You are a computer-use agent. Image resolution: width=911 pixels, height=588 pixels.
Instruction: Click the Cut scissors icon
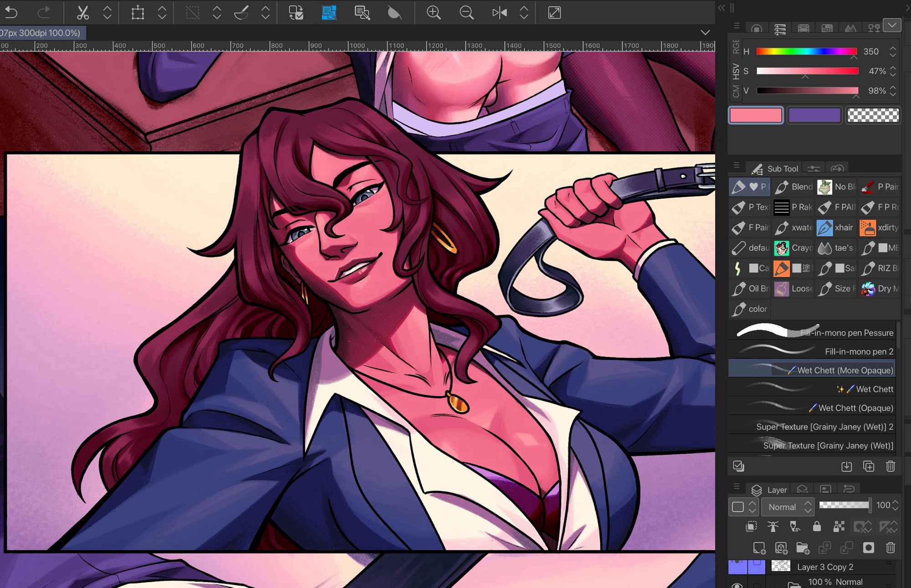[82, 13]
